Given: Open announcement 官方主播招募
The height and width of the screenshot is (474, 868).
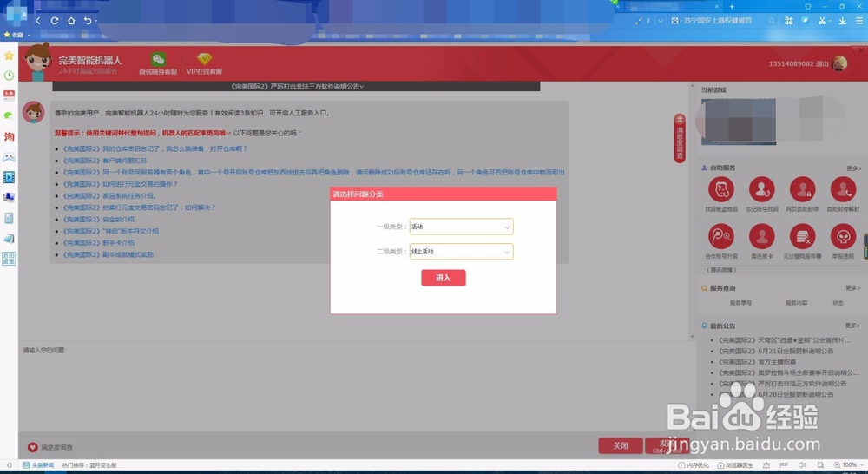Looking at the screenshot, I should pos(757,362).
